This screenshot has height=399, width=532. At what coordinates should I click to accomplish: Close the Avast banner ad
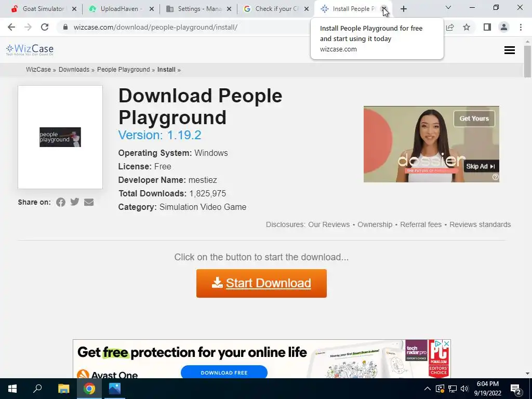tap(447, 344)
